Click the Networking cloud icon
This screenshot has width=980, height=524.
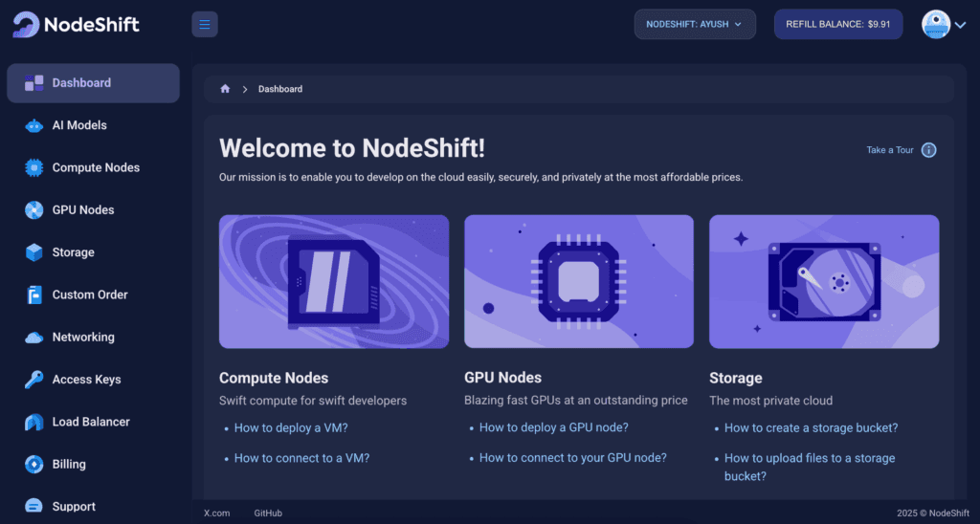click(34, 338)
